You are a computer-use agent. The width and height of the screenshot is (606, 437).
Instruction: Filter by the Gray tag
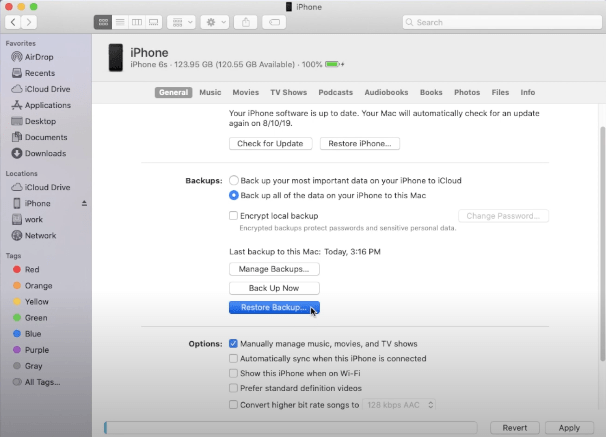pyautogui.click(x=27, y=366)
